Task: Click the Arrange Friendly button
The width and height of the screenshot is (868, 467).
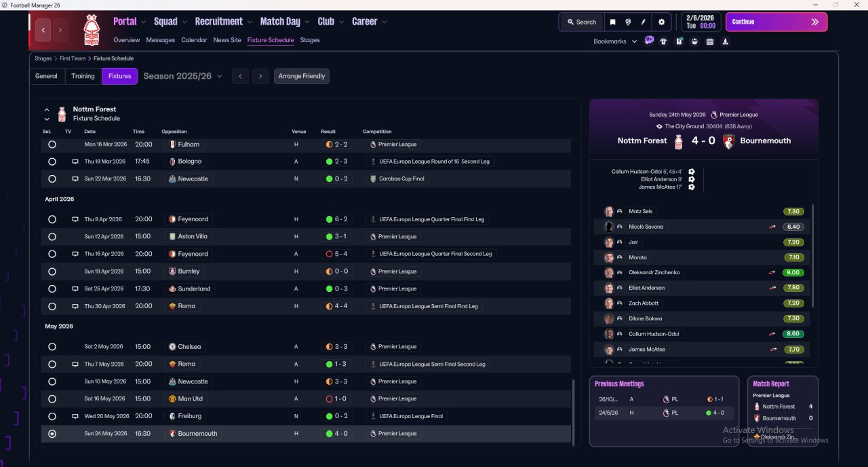Action: 302,76
